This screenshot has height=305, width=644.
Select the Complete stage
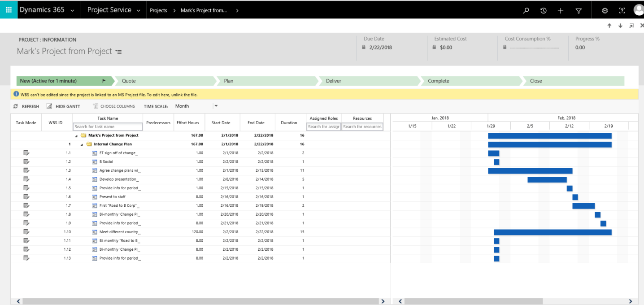click(472, 81)
